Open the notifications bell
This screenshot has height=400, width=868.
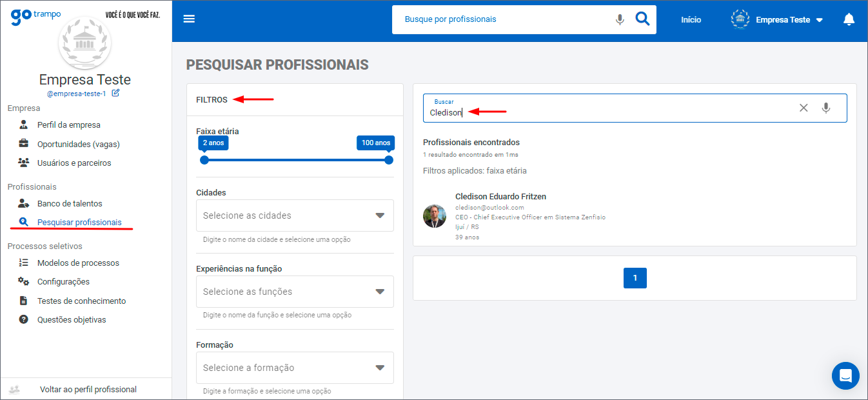[x=849, y=19]
